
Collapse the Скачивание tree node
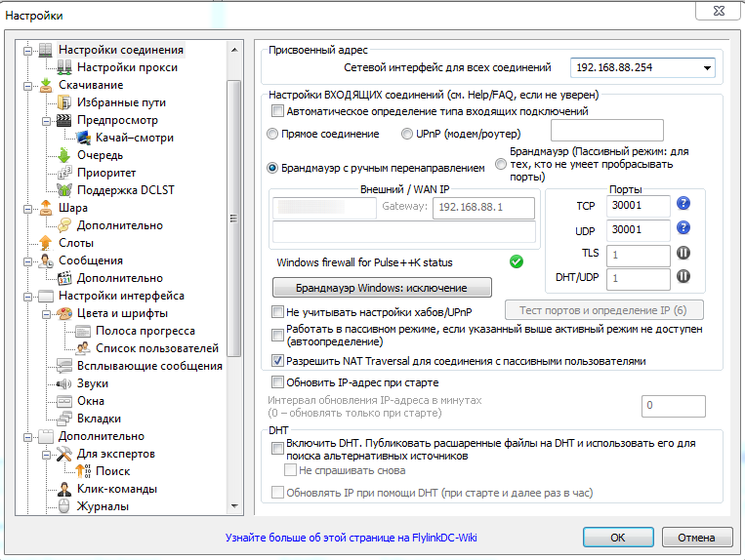pos(28,86)
